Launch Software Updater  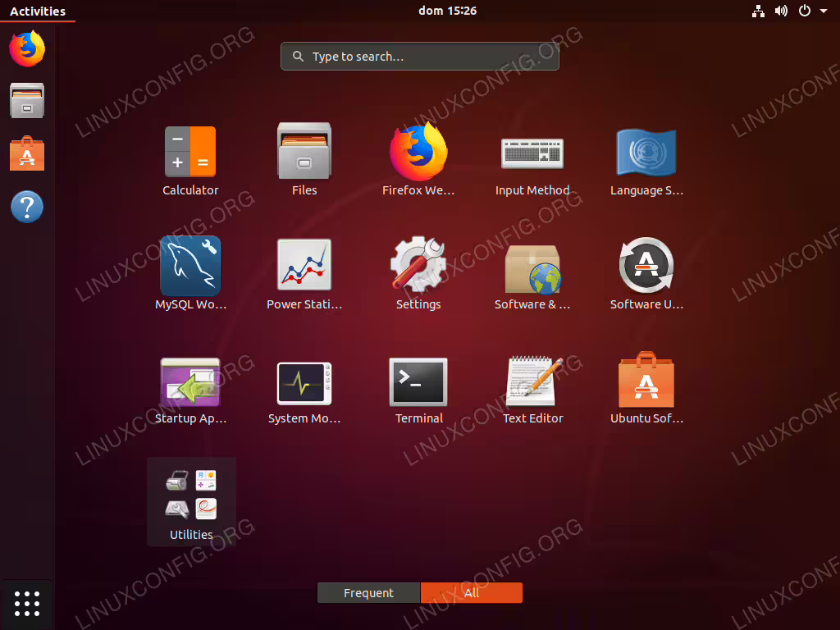646,265
